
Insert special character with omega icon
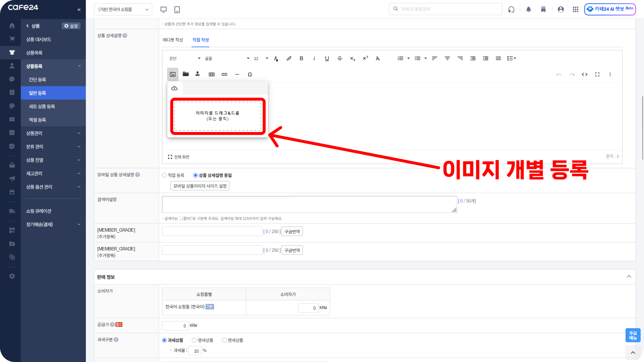(x=249, y=74)
